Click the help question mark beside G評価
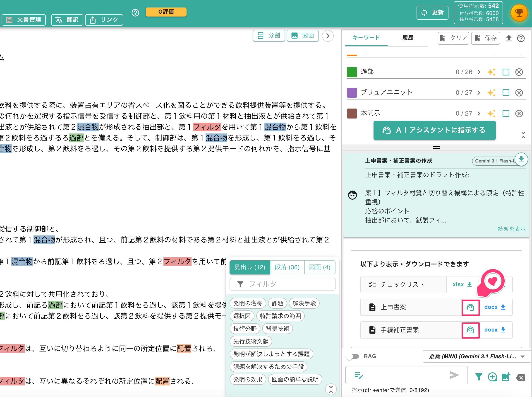The image size is (532, 397). 135,12
